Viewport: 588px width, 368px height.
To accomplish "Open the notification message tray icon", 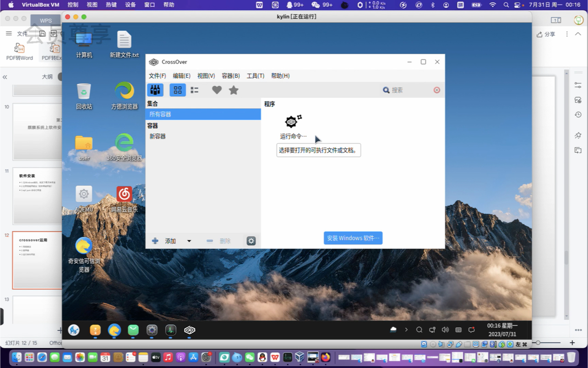I will point(471,330).
